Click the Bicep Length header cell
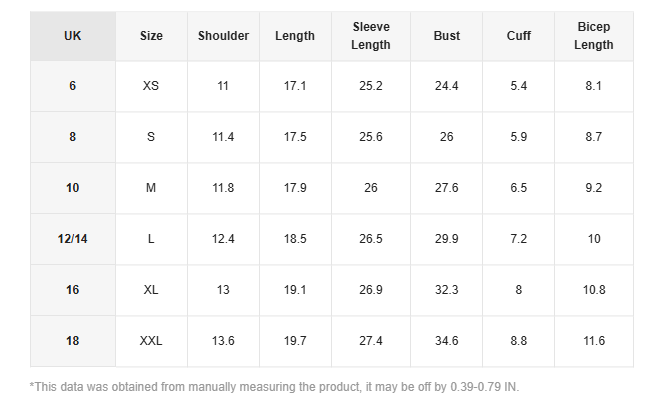 pyautogui.click(x=594, y=36)
